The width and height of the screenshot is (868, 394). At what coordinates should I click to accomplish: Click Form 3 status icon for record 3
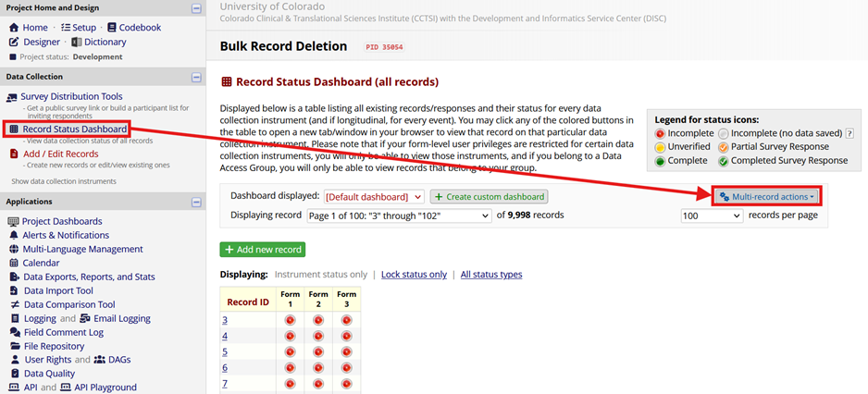coord(346,320)
